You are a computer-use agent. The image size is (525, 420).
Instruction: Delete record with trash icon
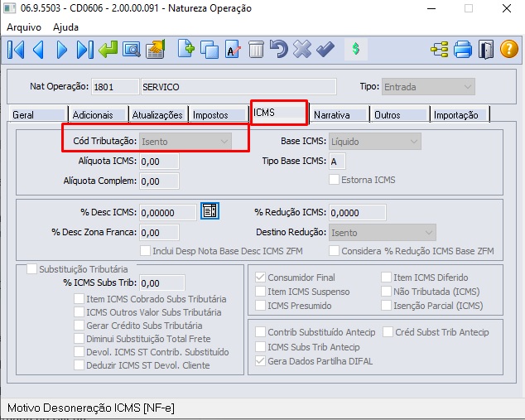click(x=256, y=50)
